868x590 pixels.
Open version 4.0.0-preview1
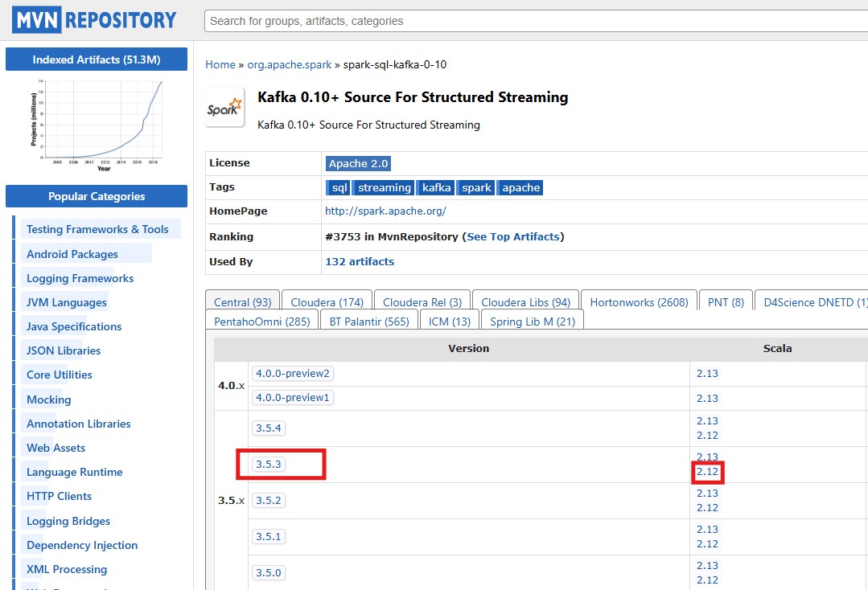pyautogui.click(x=292, y=398)
